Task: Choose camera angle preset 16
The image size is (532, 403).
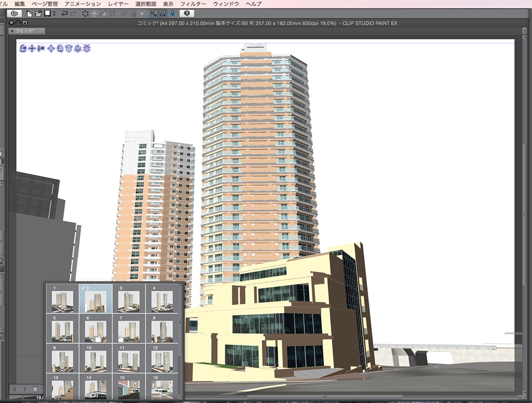Action: click(162, 386)
